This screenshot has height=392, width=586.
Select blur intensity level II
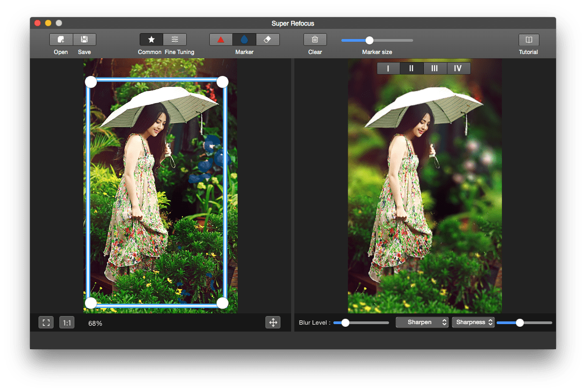point(412,68)
